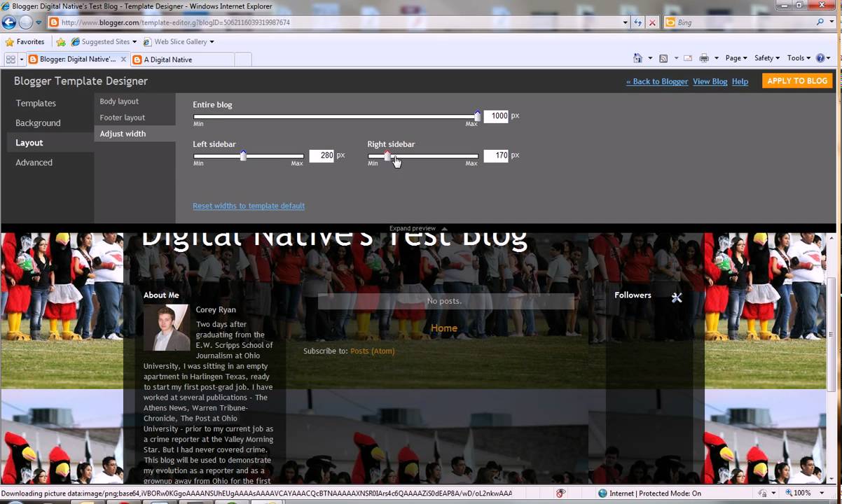842x504 pixels.
Task: Click the About Me heading
Action: (x=161, y=295)
